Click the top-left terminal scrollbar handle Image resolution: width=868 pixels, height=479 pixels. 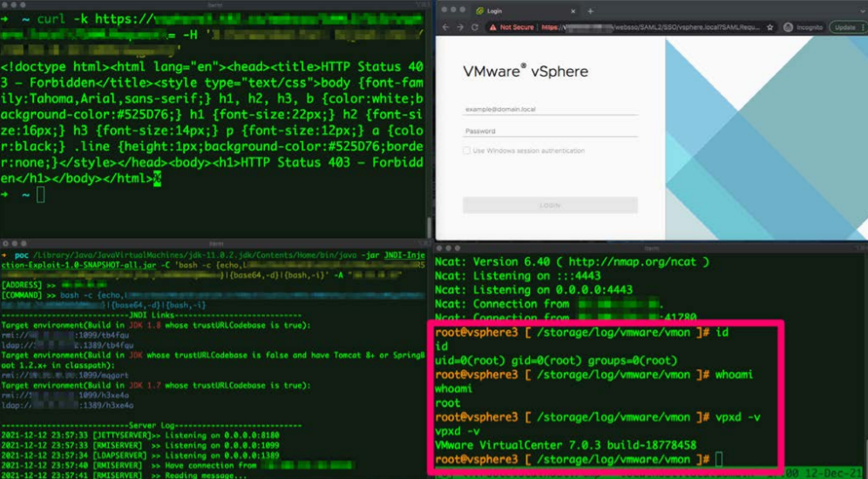coord(430,226)
